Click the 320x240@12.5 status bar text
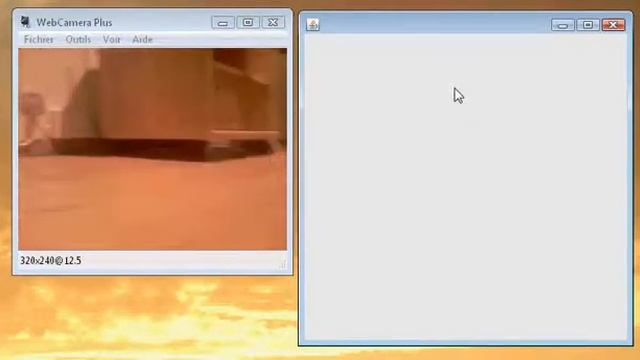The width and height of the screenshot is (640, 360). coord(51,260)
